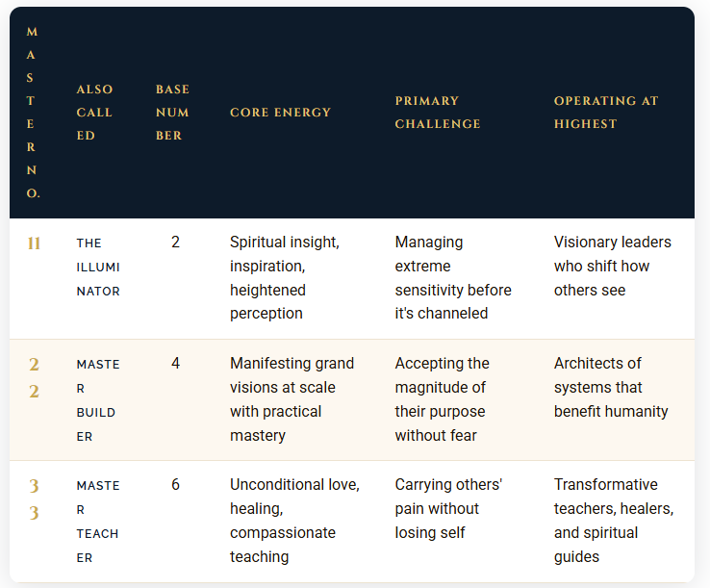Screen dimensions: 710x588
Task: Select master number 11 cell
Action: click(34, 243)
